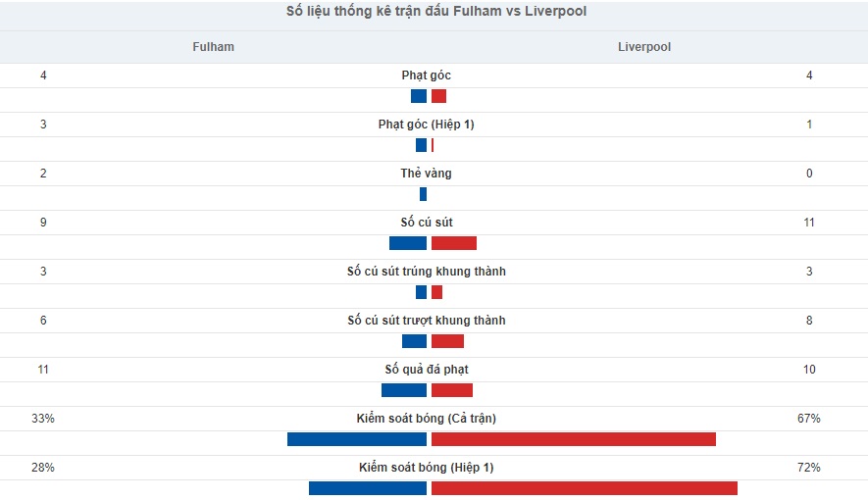This screenshot has height=500, width=868.
Task: Click 'Kiểm soát bóng (Cả trận)' label
Action: click(x=427, y=419)
